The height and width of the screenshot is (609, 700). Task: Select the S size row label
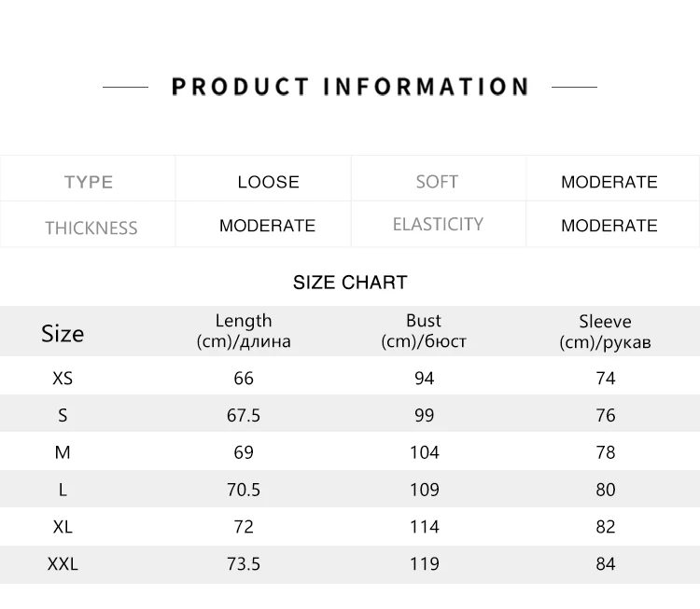click(63, 415)
